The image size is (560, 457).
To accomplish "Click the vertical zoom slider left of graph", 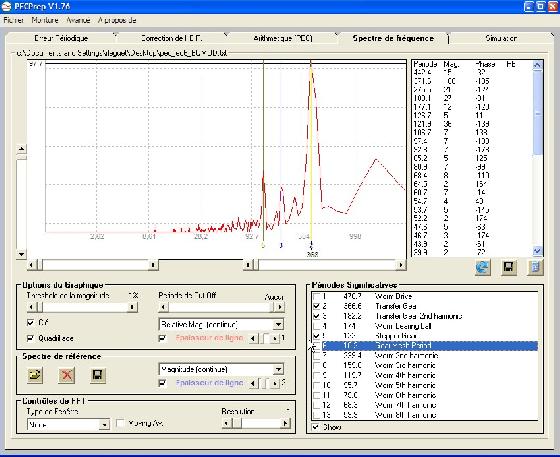I will pyautogui.click(x=21, y=202).
